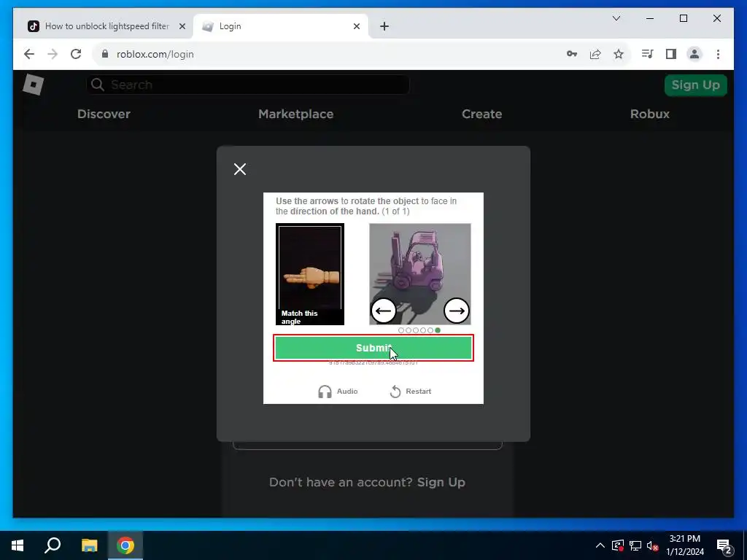Open Chrome profile avatar
This screenshot has width=747, height=560.
click(x=694, y=54)
